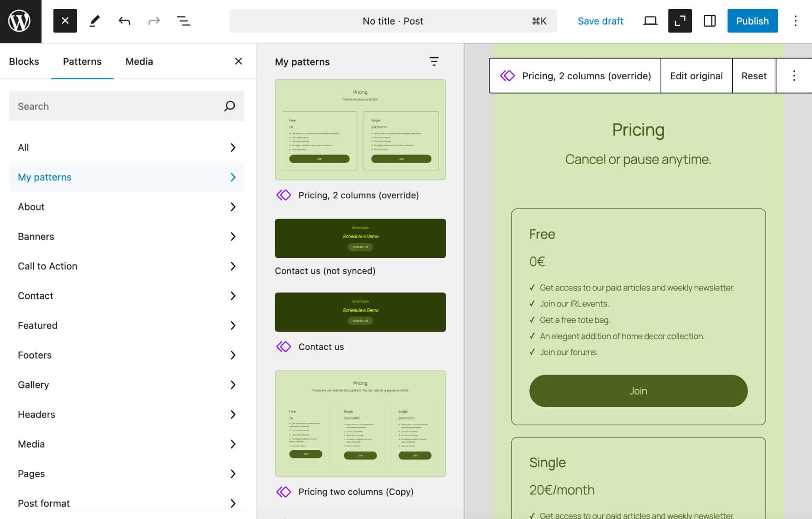Expand the Footers category chevron

point(233,355)
